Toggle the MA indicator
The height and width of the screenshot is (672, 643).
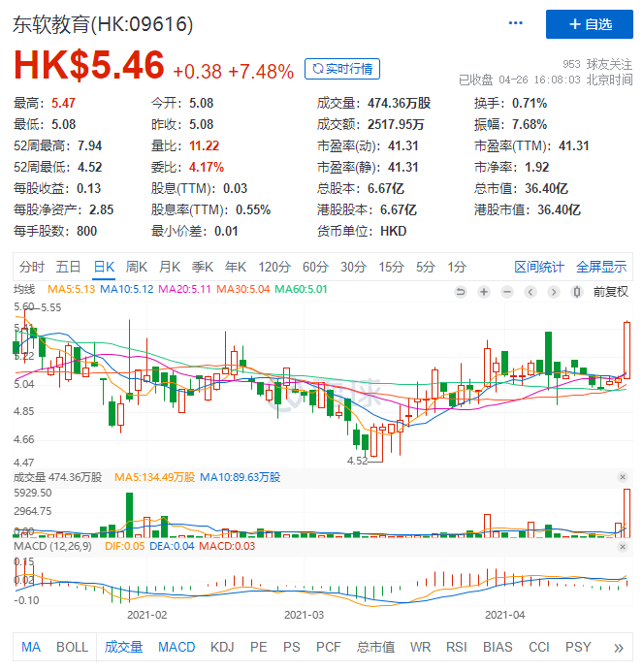point(31,647)
